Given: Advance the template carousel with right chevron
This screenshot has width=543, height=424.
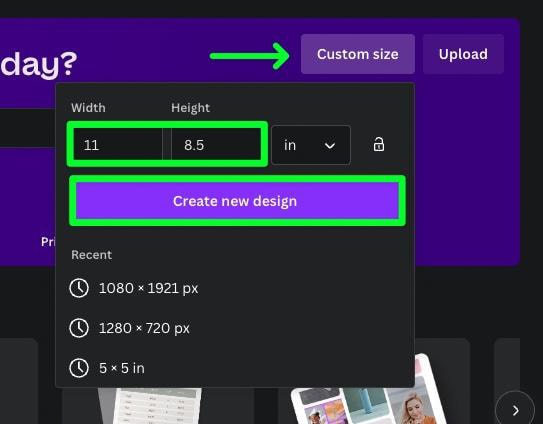Looking at the screenshot, I should pyautogui.click(x=515, y=410).
